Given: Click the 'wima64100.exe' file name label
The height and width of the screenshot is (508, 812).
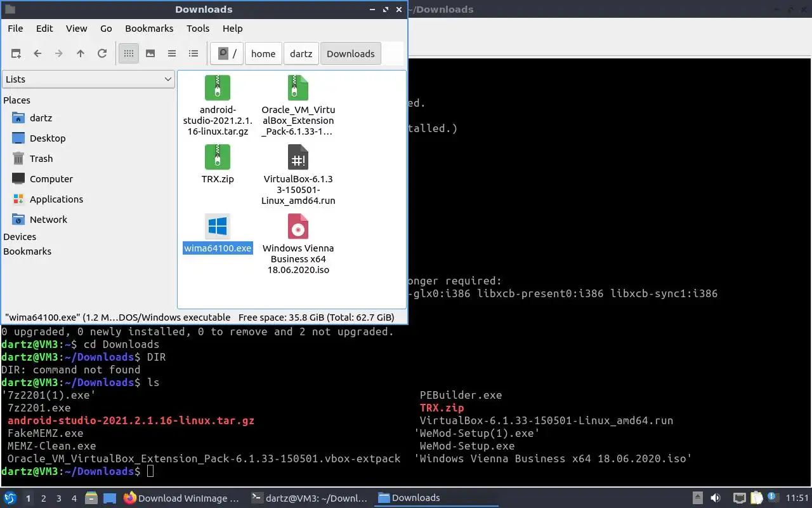Looking at the screenshot, I should click(218, 248).
